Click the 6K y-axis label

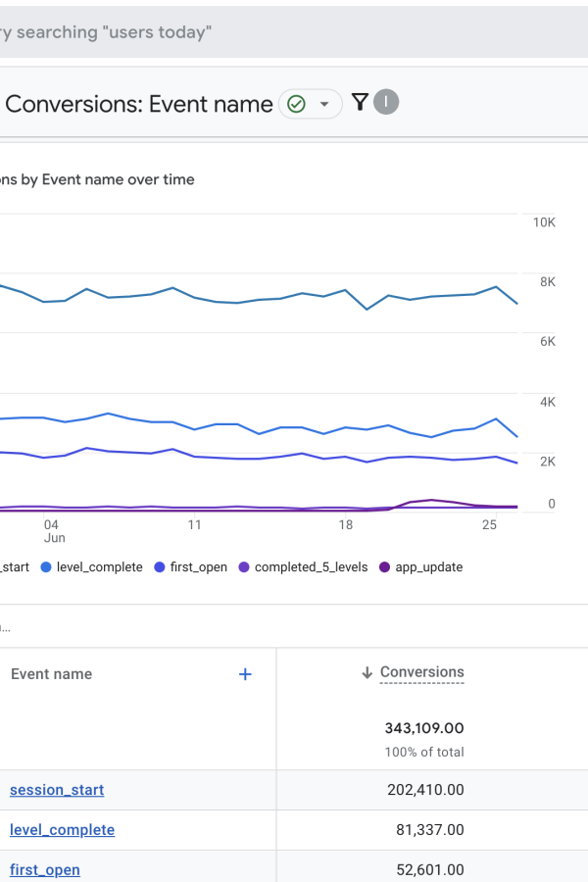click(548, 341)
